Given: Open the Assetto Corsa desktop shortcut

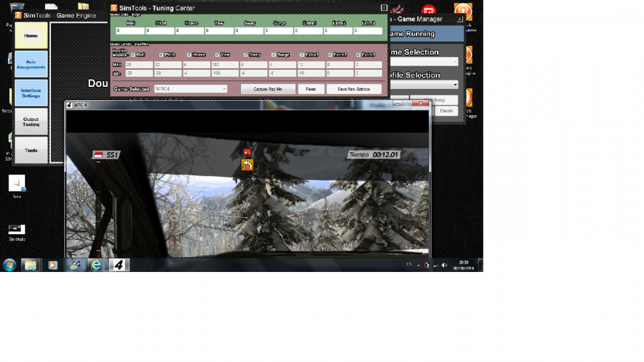Looking at the screenshot, I should pos(397,9).
